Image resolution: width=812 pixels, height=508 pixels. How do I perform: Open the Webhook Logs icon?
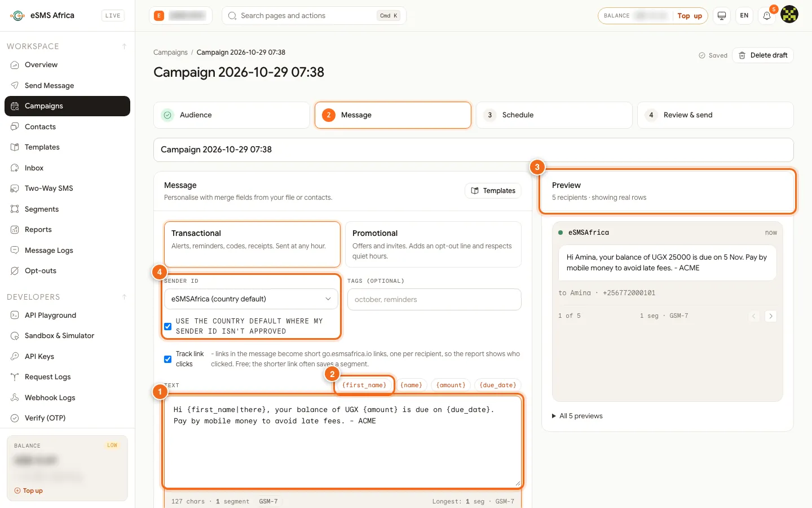[15, 397]
